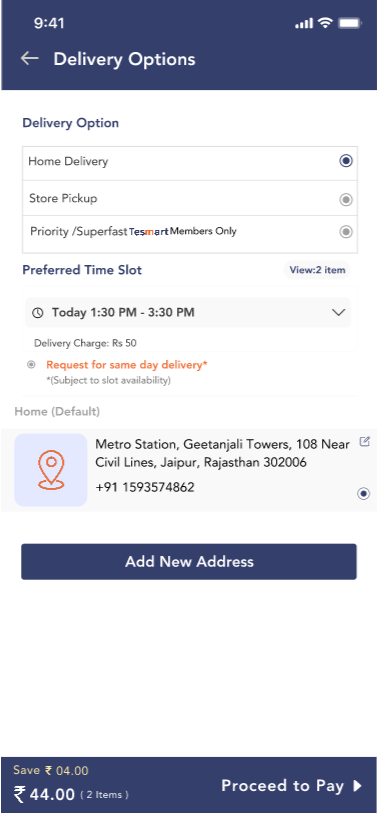This screenshot has height=813, width=377.
Task: Open the Today 1:30 PM - 3:30 PM slot selector
Action: pos(188,312)
